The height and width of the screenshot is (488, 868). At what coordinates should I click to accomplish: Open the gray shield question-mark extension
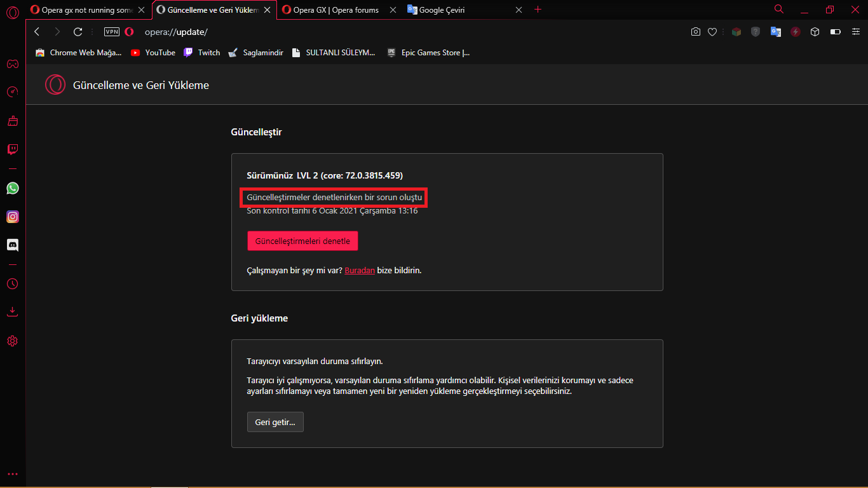coord(756,32)
